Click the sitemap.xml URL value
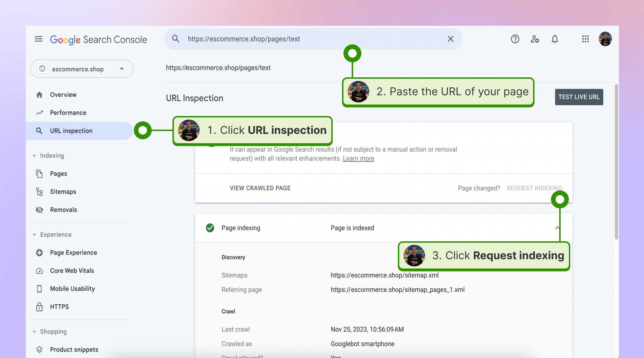Viewport: 644px width, 358px height. [385, 275]
